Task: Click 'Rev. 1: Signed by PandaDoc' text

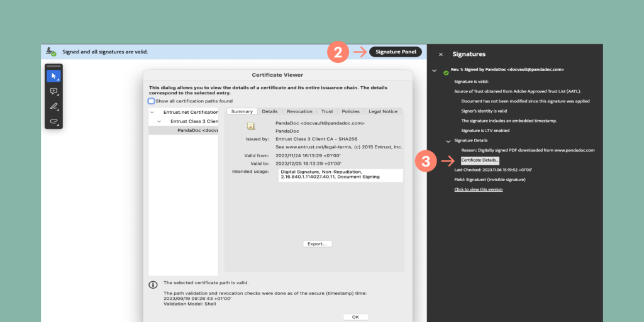Action: pos(508,70)
